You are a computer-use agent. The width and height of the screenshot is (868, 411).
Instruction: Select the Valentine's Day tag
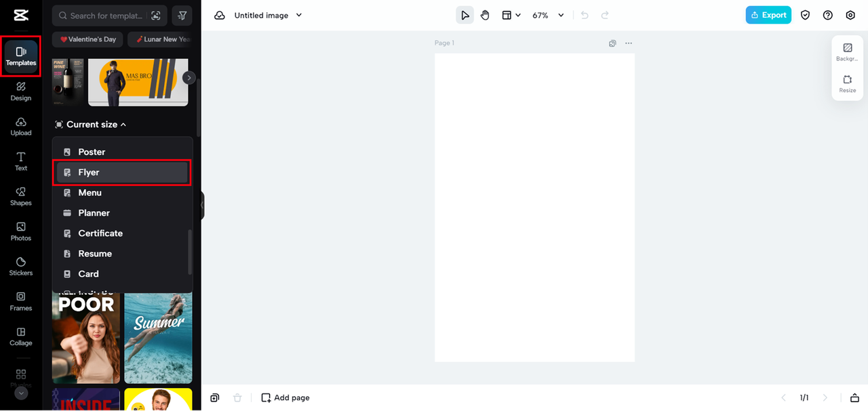pos(88,39)
